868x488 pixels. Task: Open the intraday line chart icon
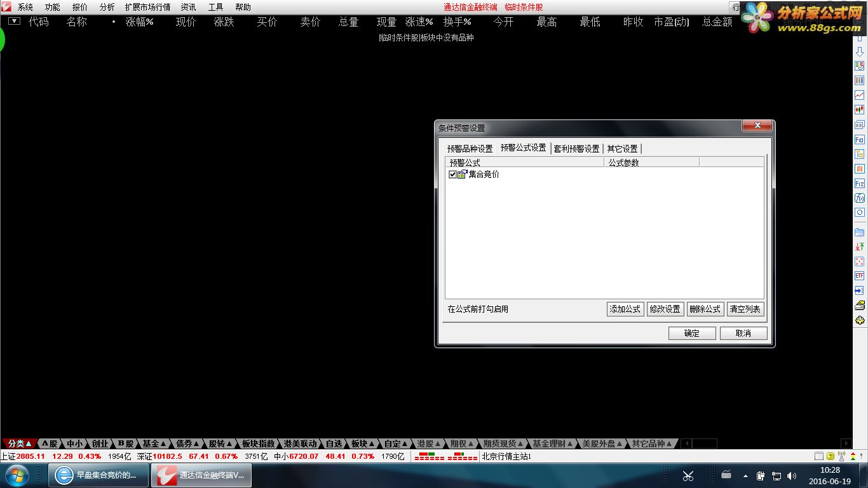[x=860, y=95]
